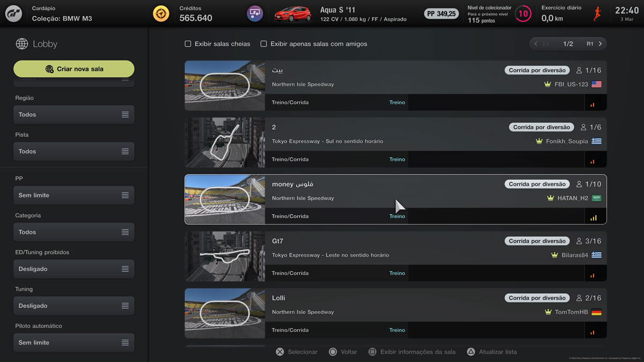
Task: Click the room name Lolli
Action: [279, 298]
